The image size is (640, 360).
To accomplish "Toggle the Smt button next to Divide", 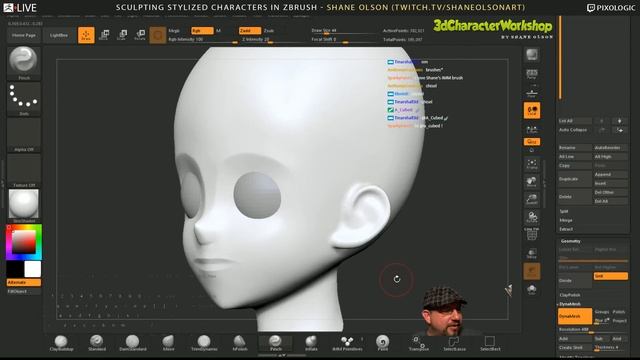I will point(611,276).
